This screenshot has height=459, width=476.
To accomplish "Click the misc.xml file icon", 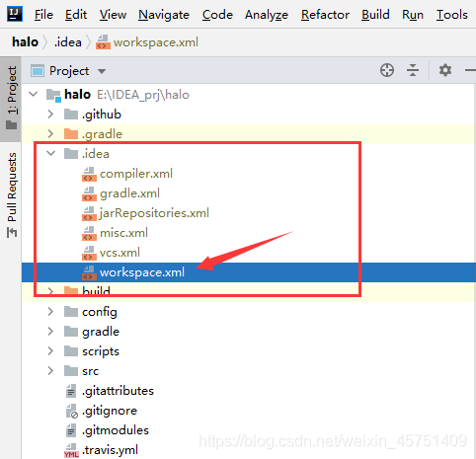I will pos(89,233).
